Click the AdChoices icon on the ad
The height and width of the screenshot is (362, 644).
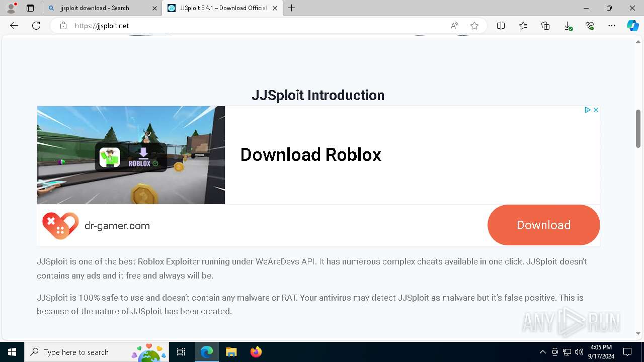587,110
